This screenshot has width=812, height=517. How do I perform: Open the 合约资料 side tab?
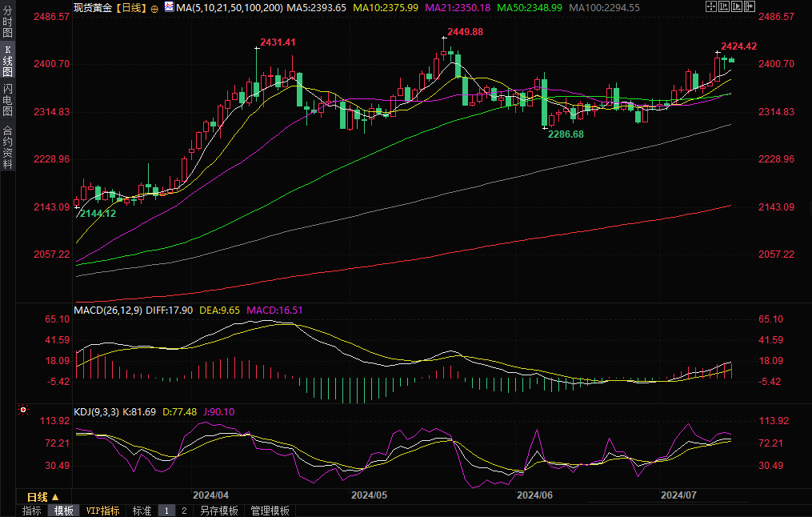(x=7, y=147)
